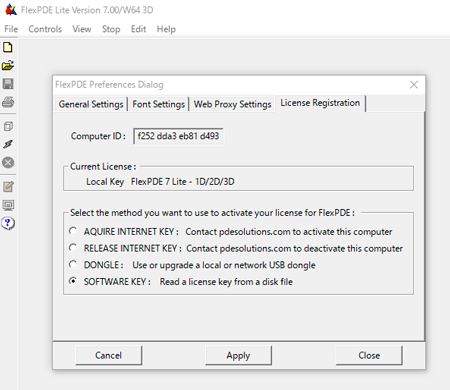Open the Controls menu

point(45,29)
